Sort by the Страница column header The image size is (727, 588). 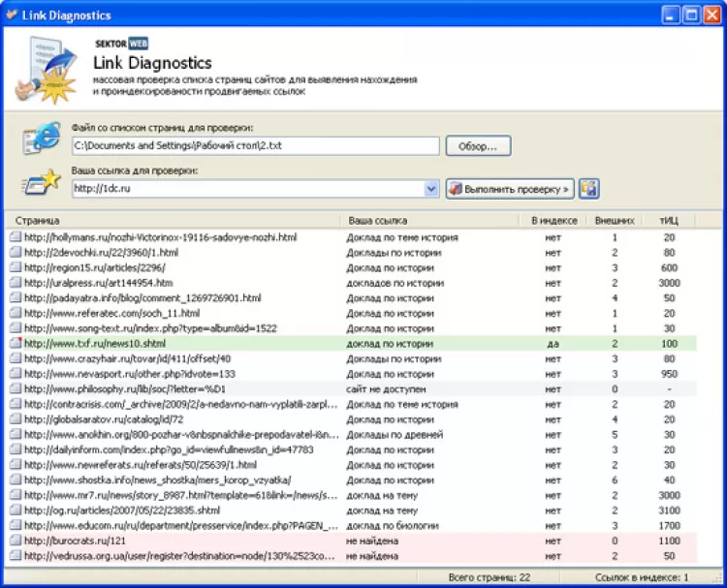[173, 221]
